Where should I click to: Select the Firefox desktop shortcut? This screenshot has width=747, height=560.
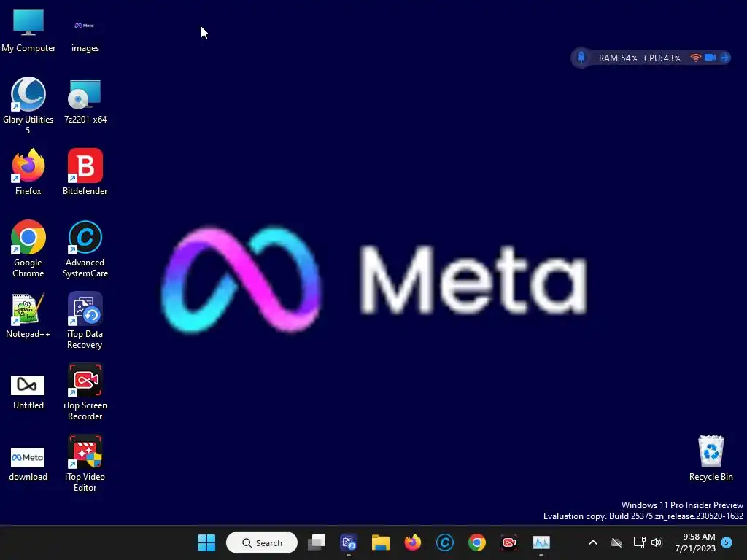click(x=28, y=172)
